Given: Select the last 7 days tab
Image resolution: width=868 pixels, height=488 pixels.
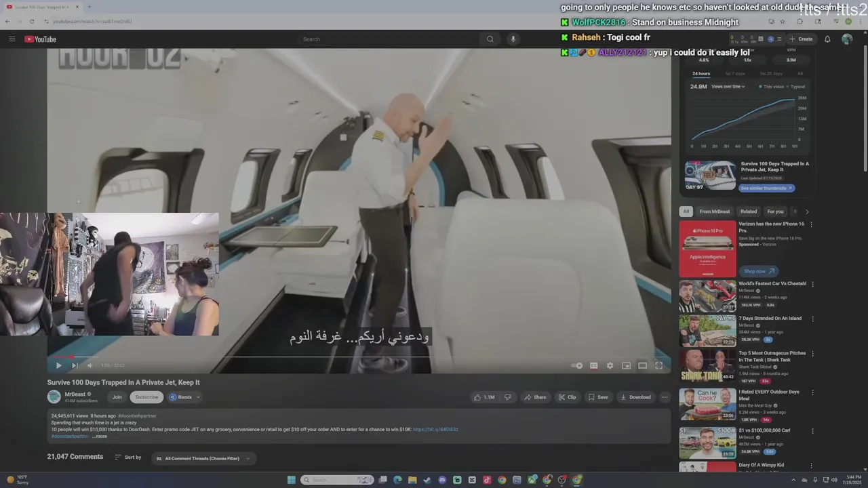Looking at the screenshot, I should (x=735, y=73).
